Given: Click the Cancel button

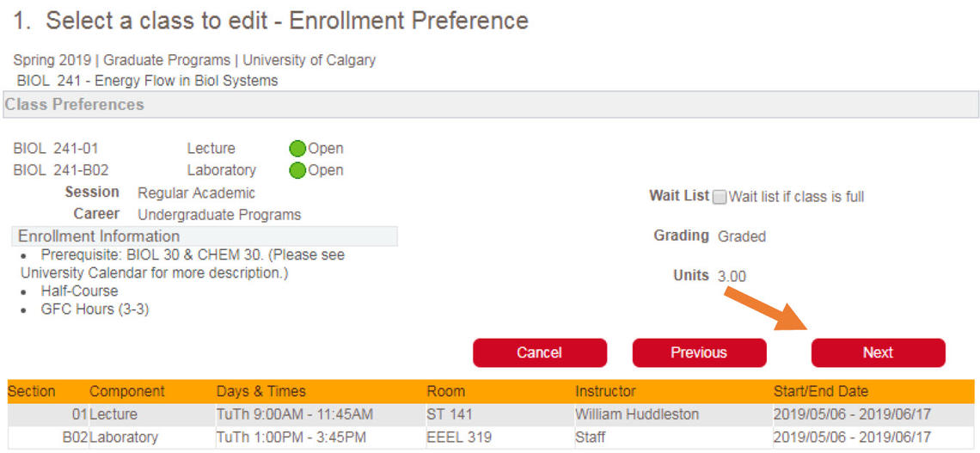Looking at the screenshot, I should [x=539, y=352].
